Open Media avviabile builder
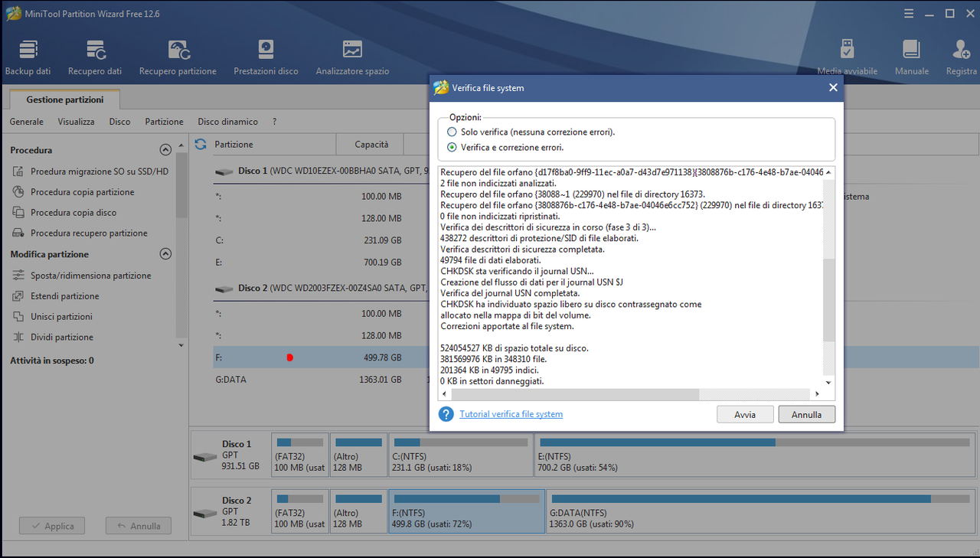 pos(847,58)
